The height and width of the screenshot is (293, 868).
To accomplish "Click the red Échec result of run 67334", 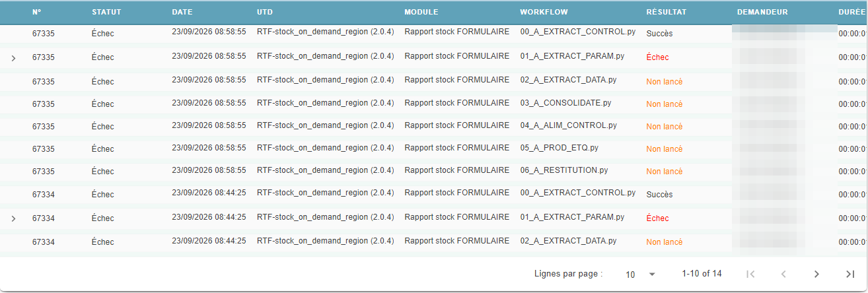I will (x=657, y=218).
